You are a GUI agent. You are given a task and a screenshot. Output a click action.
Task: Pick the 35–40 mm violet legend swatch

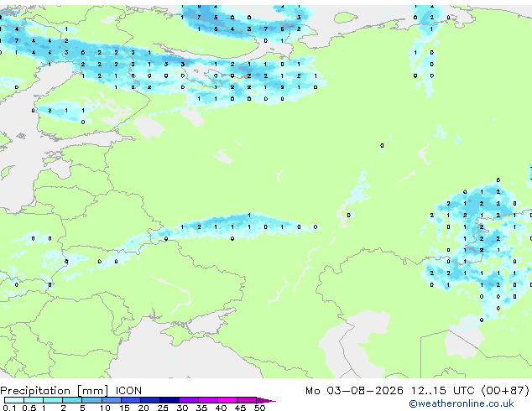point(208,400)
